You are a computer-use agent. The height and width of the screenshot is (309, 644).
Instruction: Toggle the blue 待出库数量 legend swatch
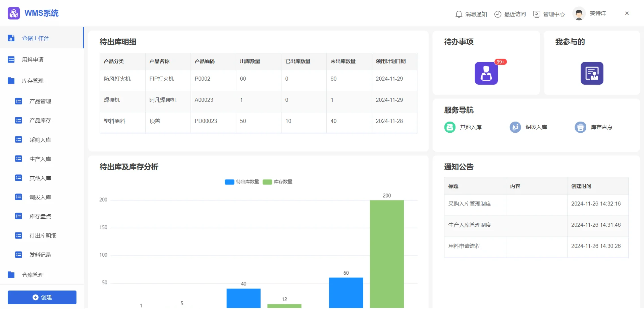click(229, 182)
